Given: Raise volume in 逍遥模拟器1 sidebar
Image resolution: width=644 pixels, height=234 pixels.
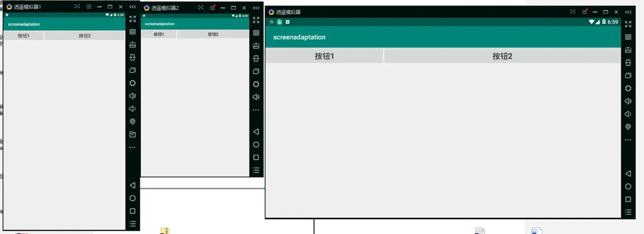Looking at the screenshot, I should point(132,96).
